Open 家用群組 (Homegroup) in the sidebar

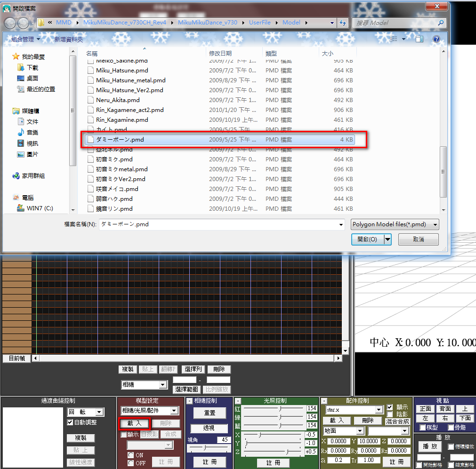tap(29, 176)
